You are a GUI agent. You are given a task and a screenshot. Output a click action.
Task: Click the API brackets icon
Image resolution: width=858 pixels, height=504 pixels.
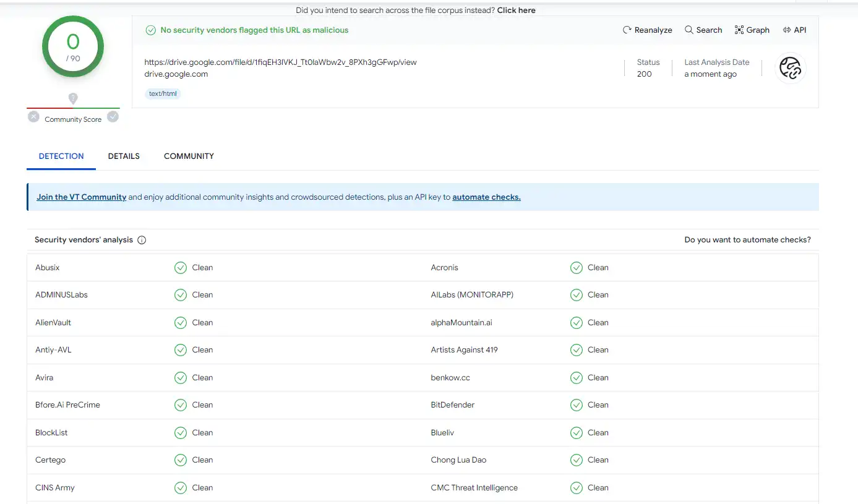(787, 30)
